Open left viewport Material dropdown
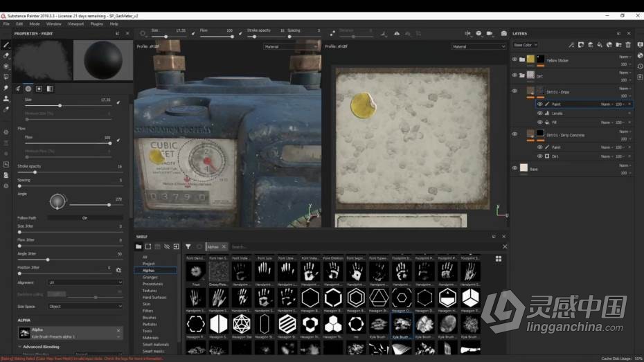 (290, 47)
